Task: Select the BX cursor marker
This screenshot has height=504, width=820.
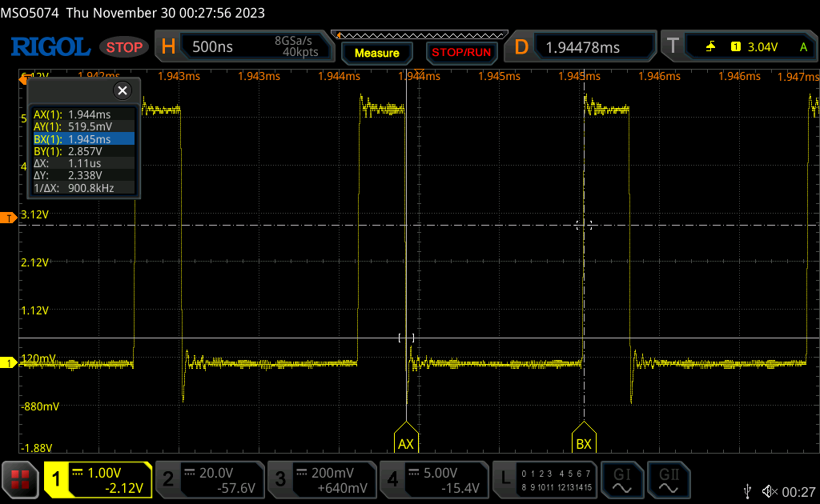Action: 584,443
